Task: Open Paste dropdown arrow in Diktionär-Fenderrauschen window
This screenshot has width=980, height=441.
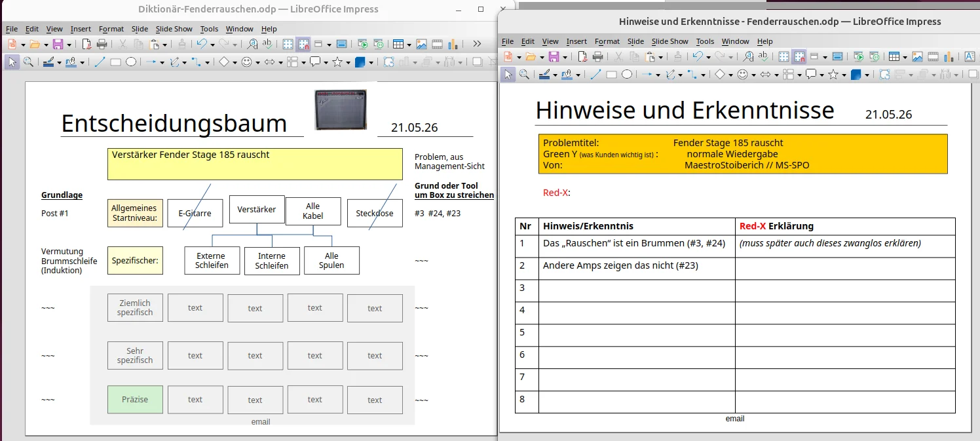Action: pyautogui.click(x=164, y=45)
